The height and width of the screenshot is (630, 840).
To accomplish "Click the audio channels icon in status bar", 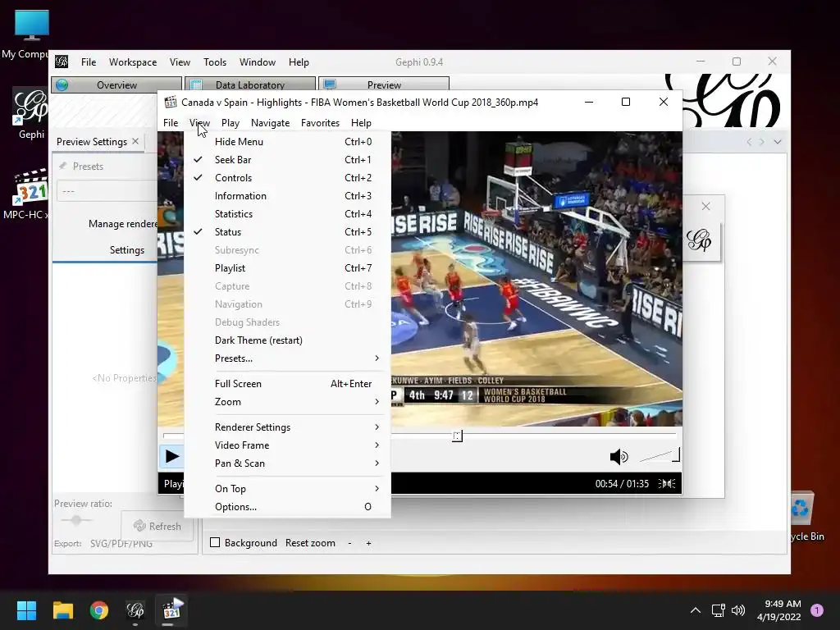I will pyautogui.click(x=667, y=484).
